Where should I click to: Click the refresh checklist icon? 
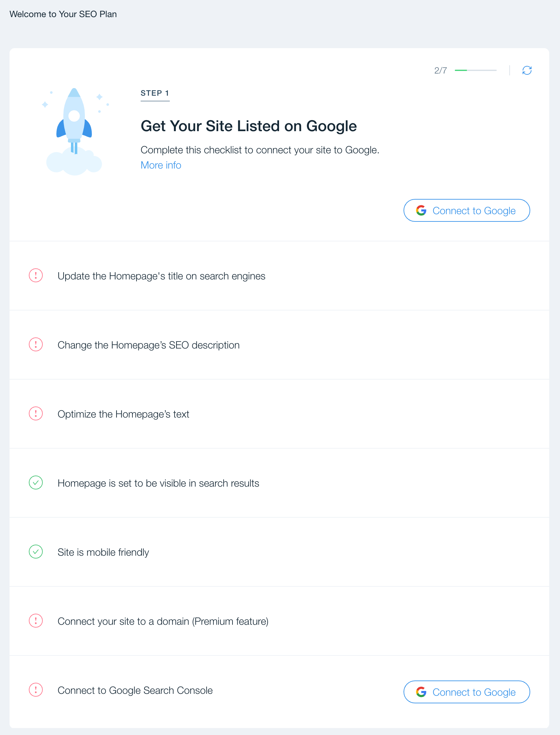[x=527, y=70]
